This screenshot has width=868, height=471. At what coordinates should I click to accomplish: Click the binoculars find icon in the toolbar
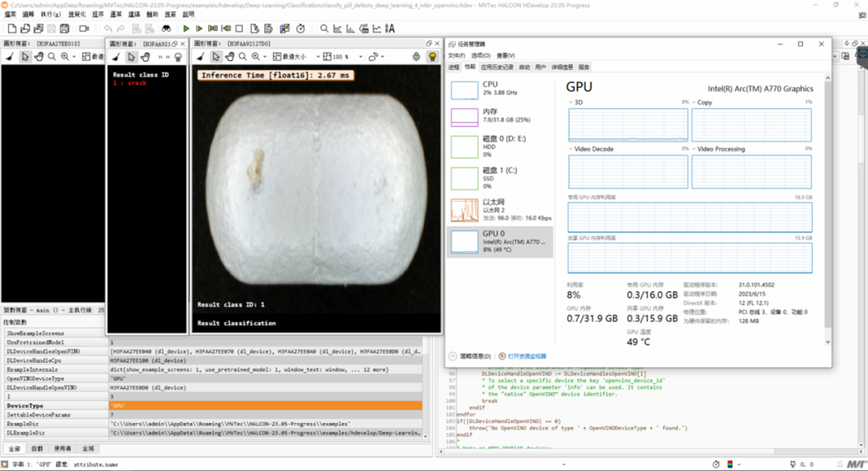click(166, 28)
